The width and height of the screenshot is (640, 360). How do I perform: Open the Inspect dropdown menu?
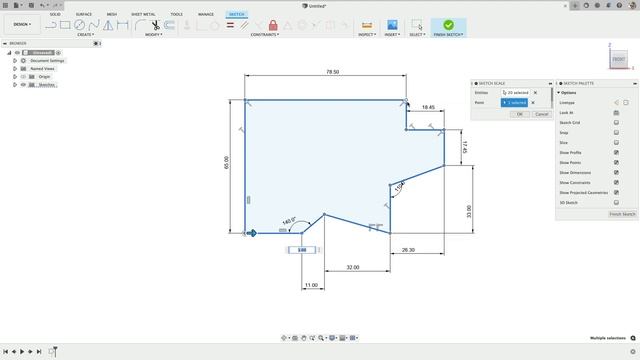tap(367, 35)
